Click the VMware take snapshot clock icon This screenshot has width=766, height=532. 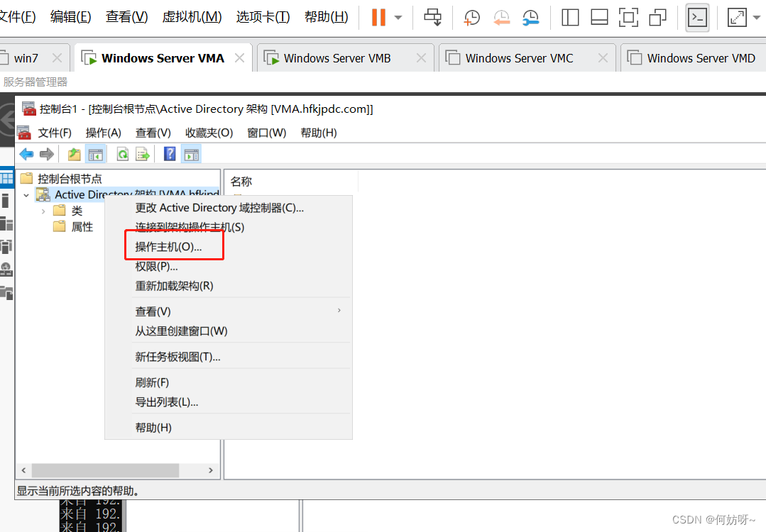pos(472,18)
